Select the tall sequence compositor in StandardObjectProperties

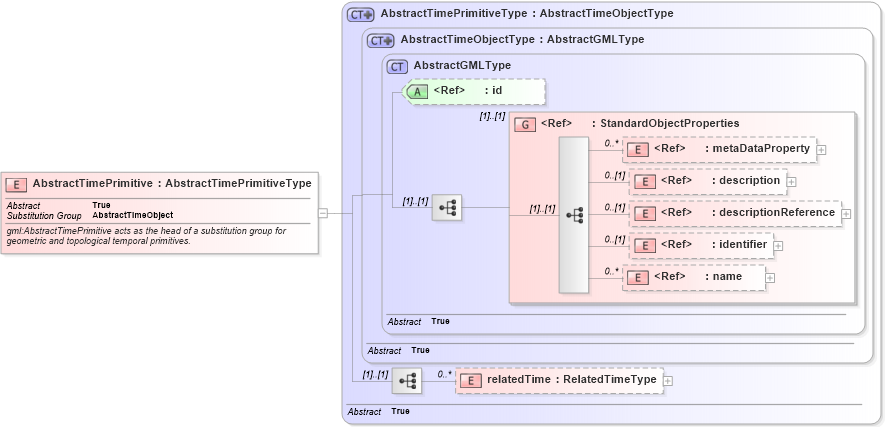(574, 215)
